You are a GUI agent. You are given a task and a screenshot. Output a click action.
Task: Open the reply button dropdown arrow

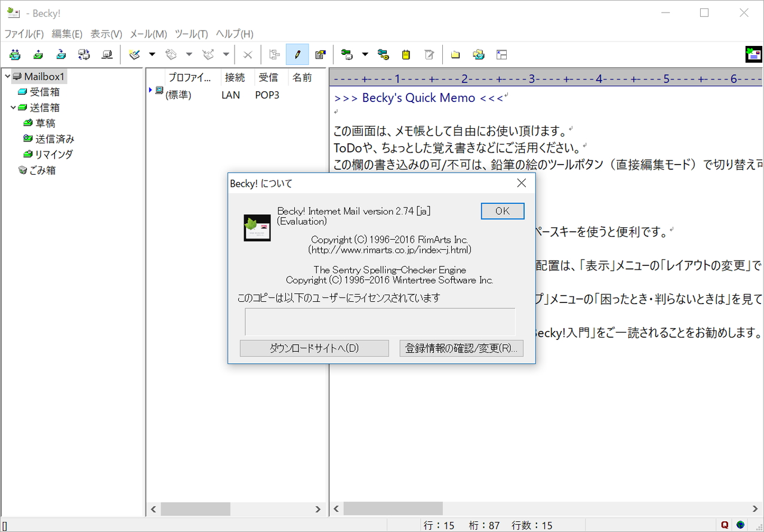tap(189, 55)
